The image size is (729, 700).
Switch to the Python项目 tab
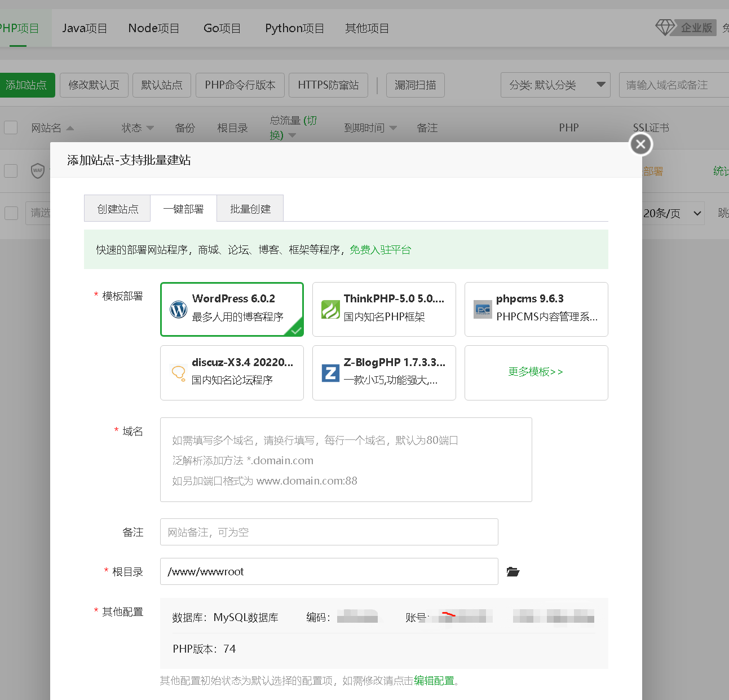tap(295, 28)
